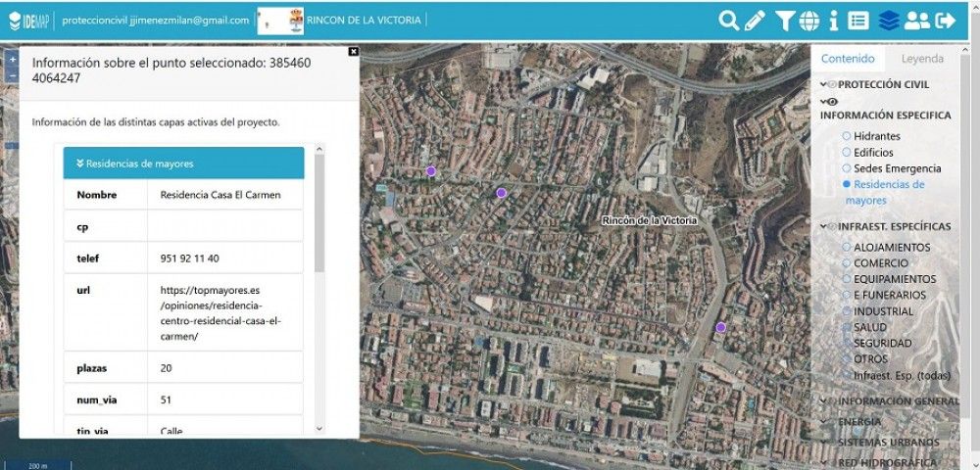The image size is (980, 470).
Task: Open the list table icon
Action: click(x=858, y=20)
